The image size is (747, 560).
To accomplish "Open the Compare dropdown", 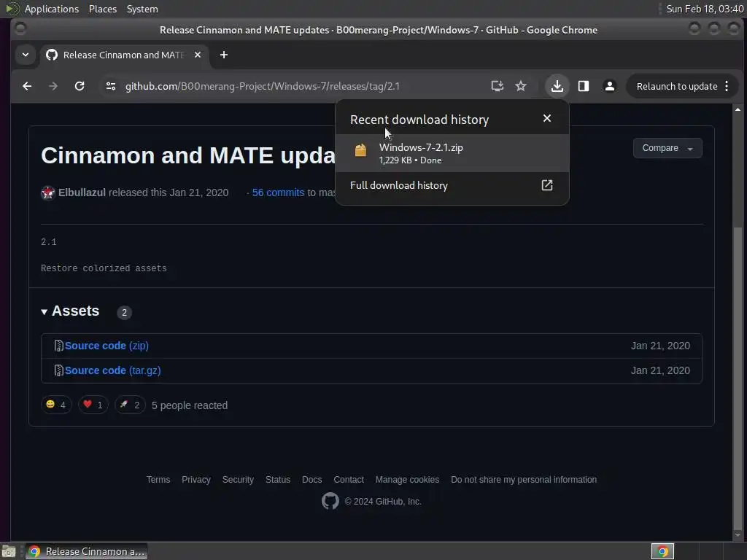I will pos(667,148).
